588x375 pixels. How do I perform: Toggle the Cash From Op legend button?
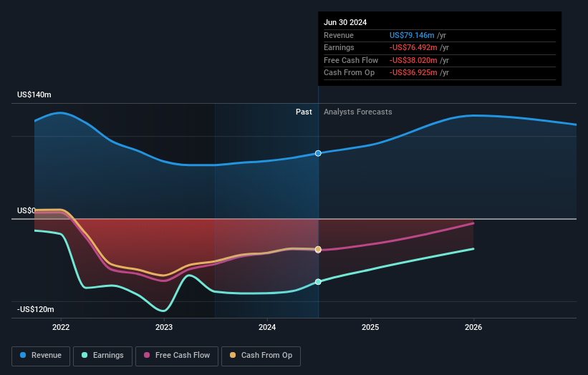[x=261, y=356]
